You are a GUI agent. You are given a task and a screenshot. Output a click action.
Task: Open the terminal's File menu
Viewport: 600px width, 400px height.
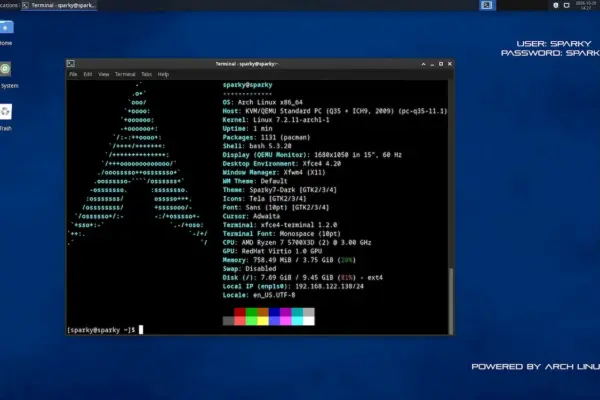point(73,74)
